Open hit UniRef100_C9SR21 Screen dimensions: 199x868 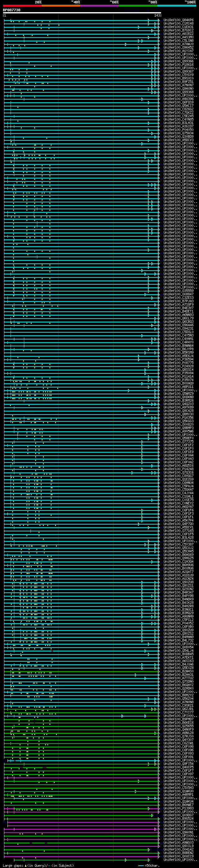click(x=178, y=706)
